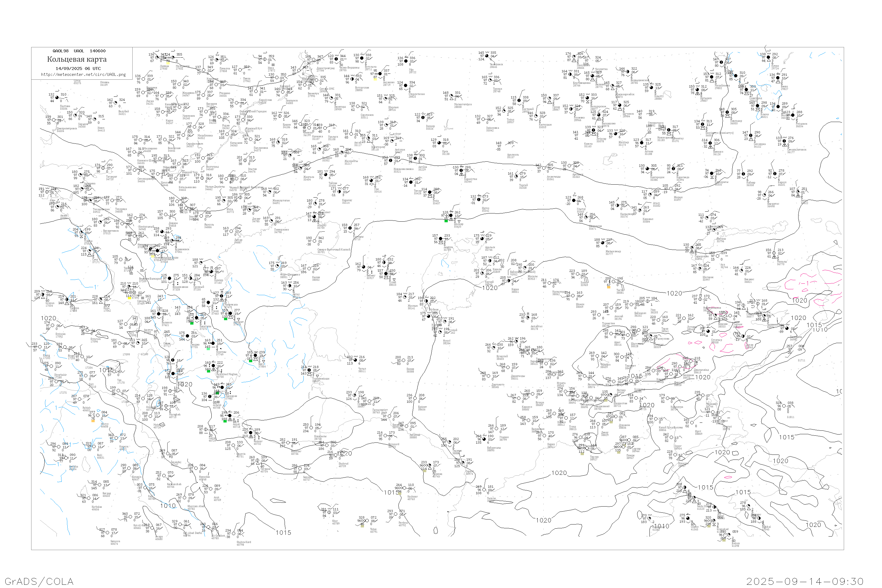Click the orange marker above Тасты label

coord(609,287)
